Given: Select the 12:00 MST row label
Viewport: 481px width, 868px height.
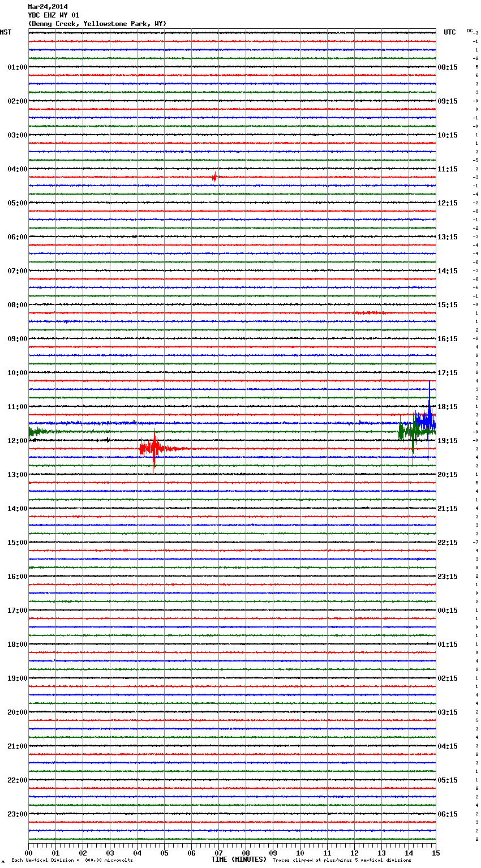Looking at the screenshot, I should pos(18,441).
